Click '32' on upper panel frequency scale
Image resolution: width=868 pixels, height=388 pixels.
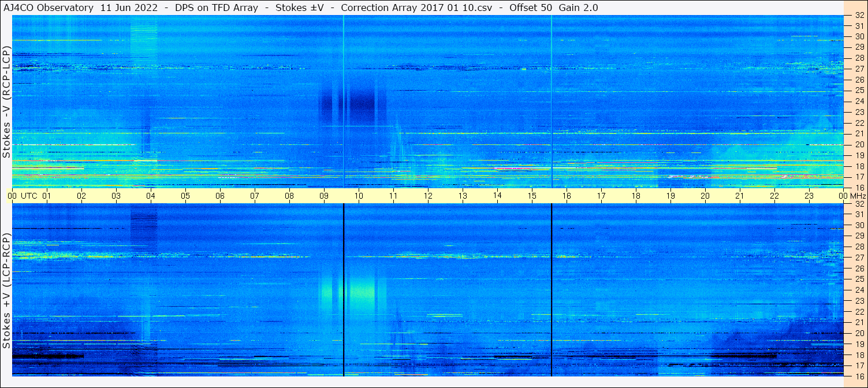(x=859, y=16)
